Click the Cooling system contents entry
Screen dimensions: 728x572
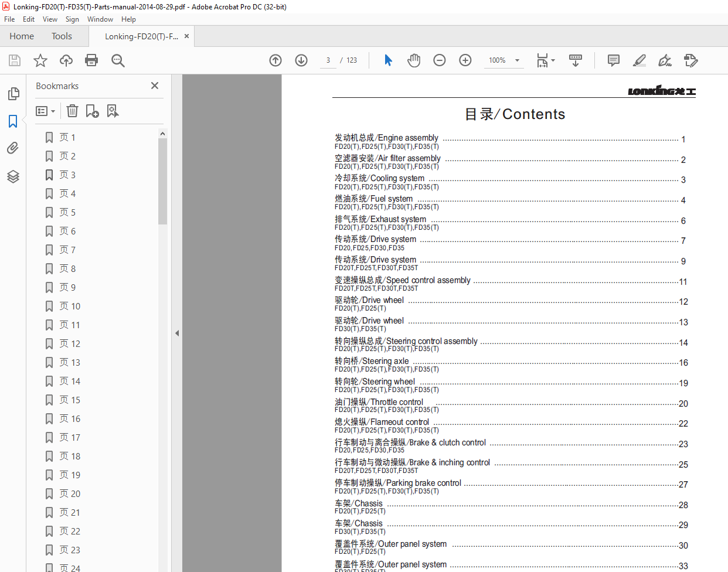click(x=510, y=182)
